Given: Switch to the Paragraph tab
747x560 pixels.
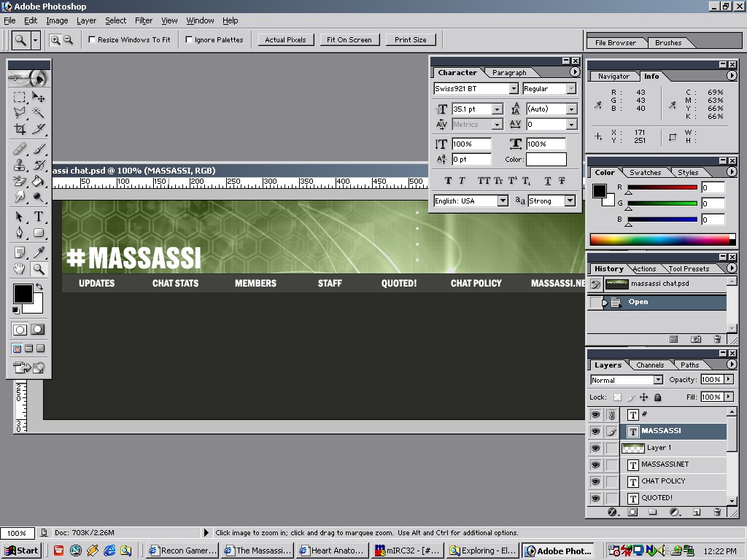Looking at the screenshot, I should pyautogui.click(x=509, y=72).
